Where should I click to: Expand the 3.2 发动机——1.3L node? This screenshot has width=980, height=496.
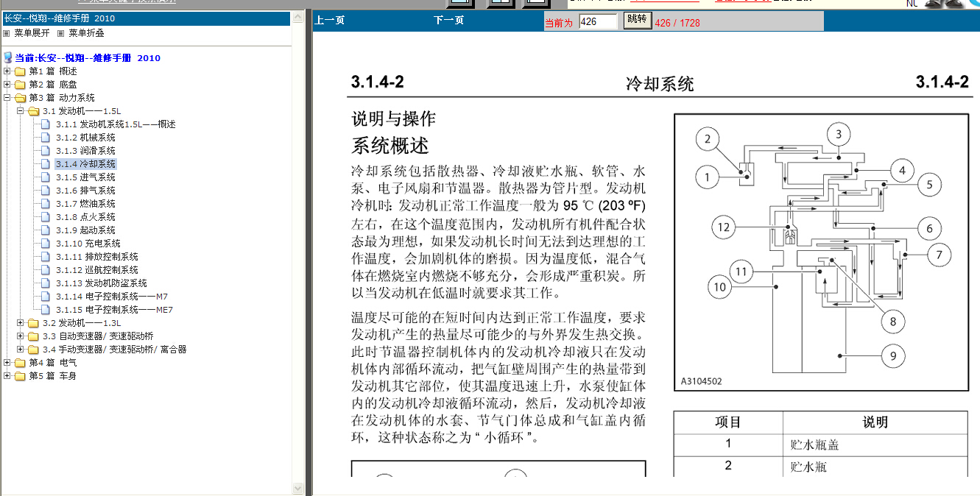point(21,323)
